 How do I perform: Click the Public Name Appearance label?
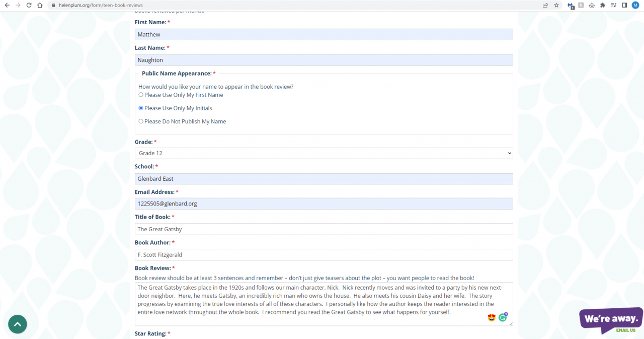[179, 74]
